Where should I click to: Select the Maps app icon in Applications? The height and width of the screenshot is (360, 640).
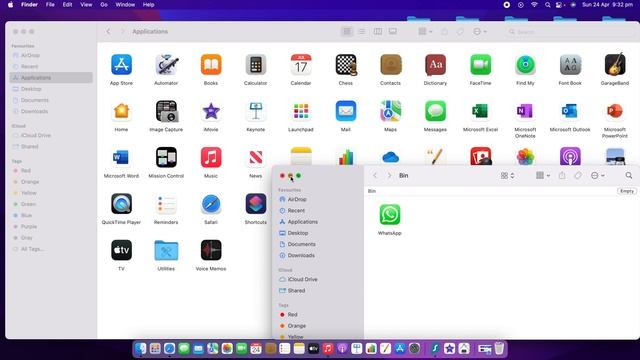pyautogui.click(x=391, y=111)
